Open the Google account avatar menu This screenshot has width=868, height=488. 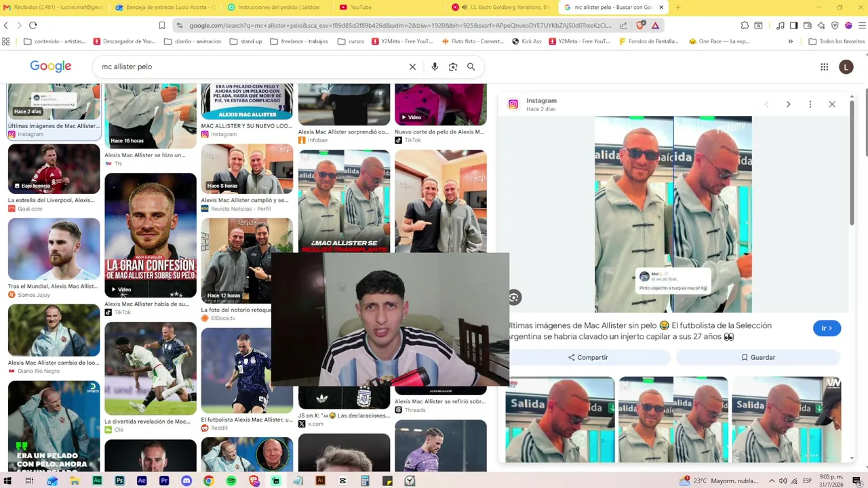[x=846, y=66]
